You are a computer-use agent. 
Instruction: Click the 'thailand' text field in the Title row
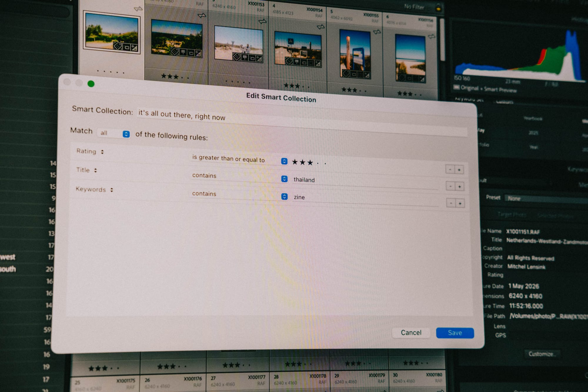click(365, 181)
